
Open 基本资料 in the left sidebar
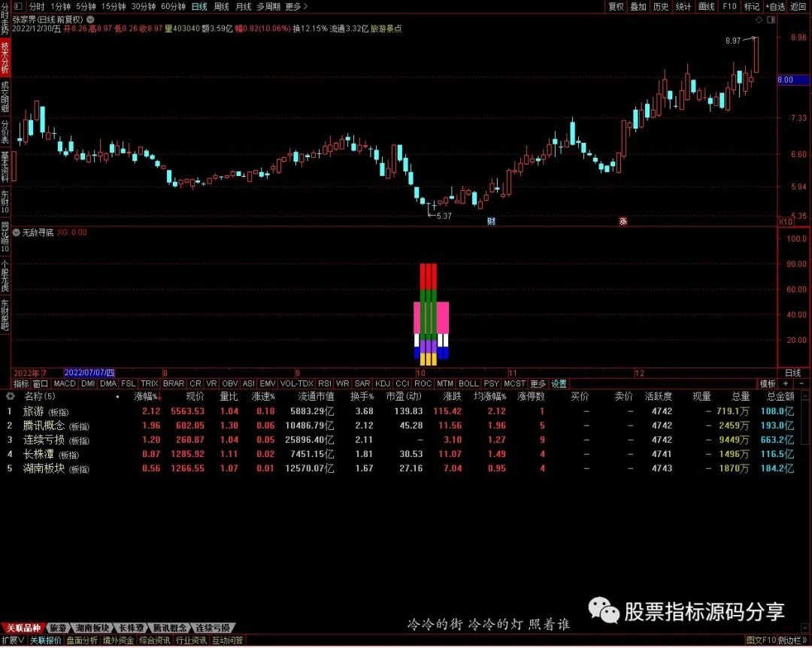5,167
